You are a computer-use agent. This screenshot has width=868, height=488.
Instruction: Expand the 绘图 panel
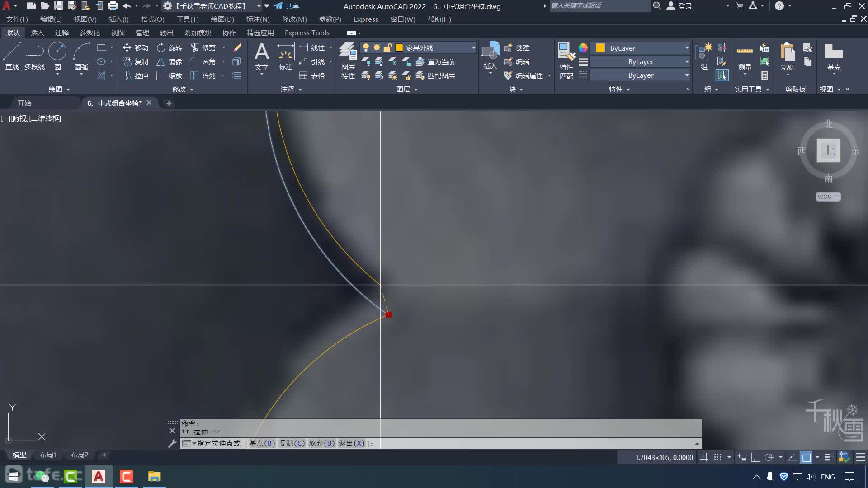[x=59, y=89]
